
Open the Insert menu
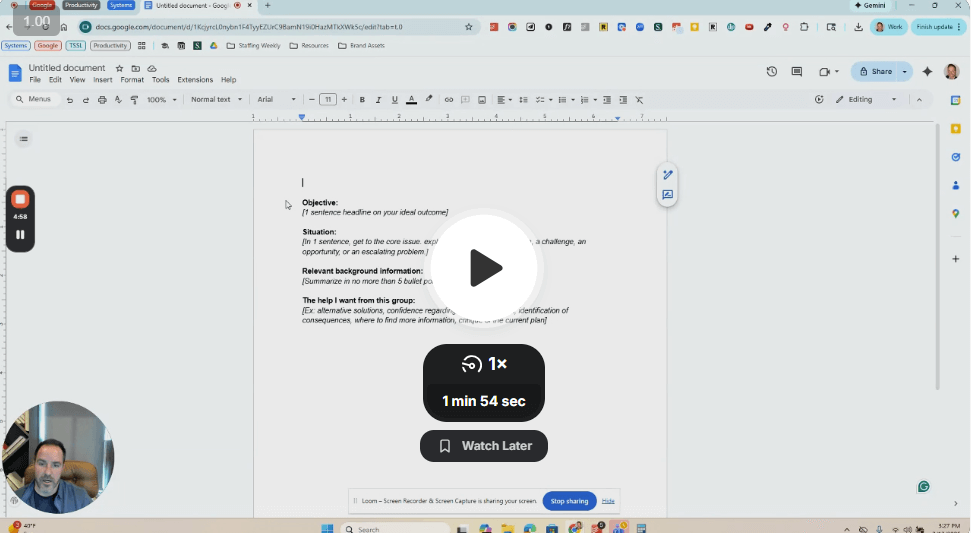[x=103, y=80]
